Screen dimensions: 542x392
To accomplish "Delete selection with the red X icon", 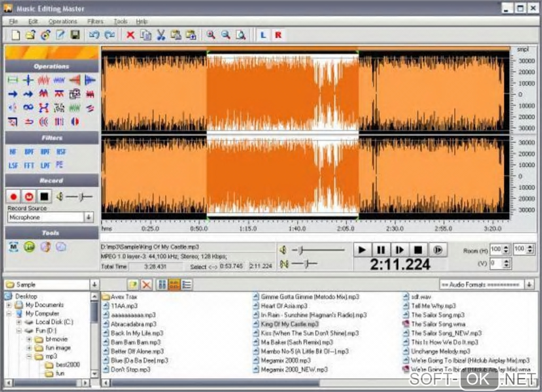I will pyautogui.click(x=130, y=35).
